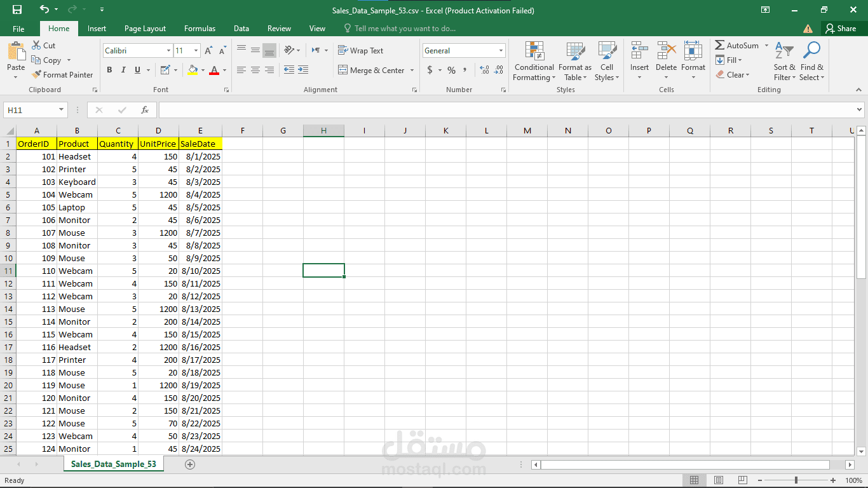
Task: Apply Percent Style format
Action: [451, 70]
